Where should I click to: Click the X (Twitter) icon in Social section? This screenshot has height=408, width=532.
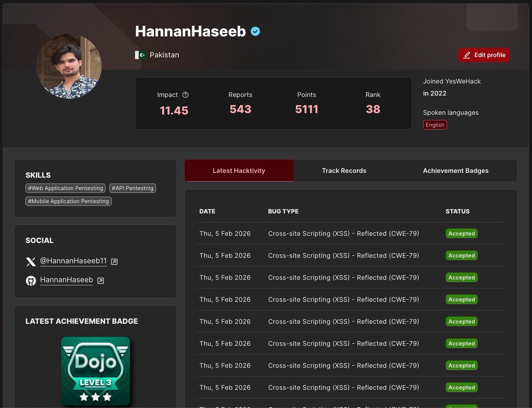31,262
